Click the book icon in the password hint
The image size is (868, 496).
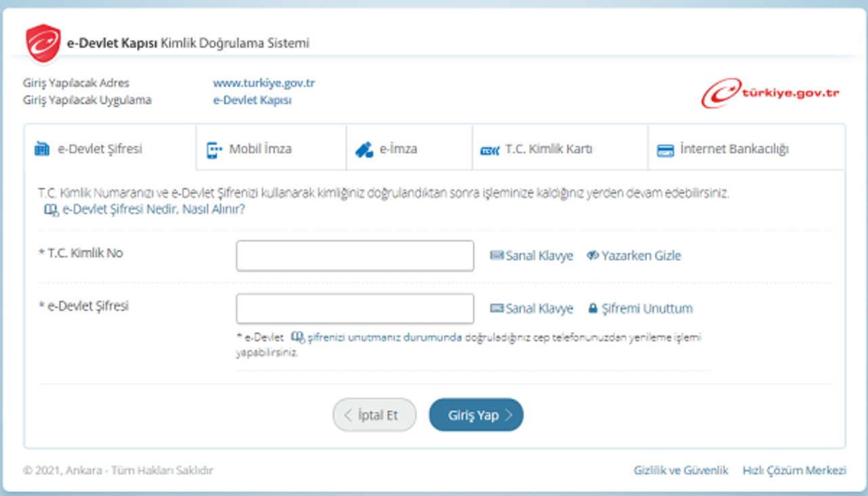[298, 337]
